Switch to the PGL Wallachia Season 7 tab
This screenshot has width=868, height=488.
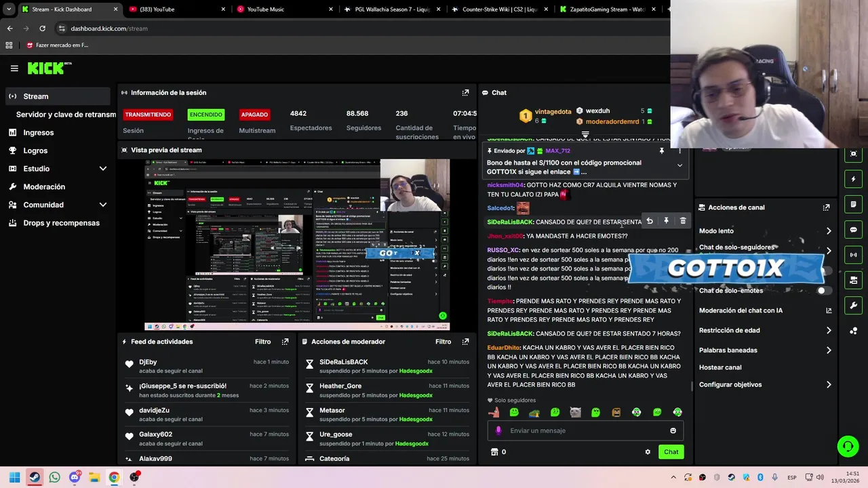[393, 9]
